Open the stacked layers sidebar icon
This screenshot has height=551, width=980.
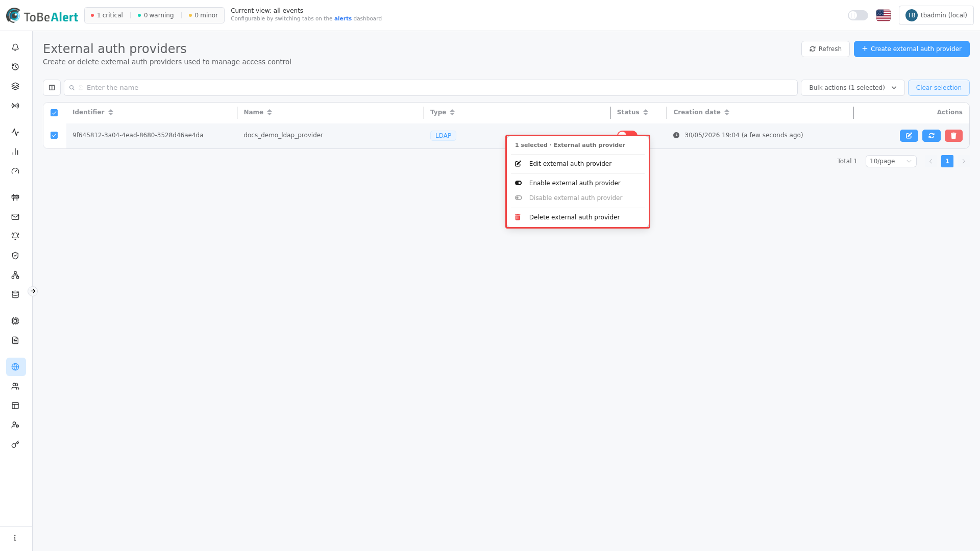tap(15, 86)
